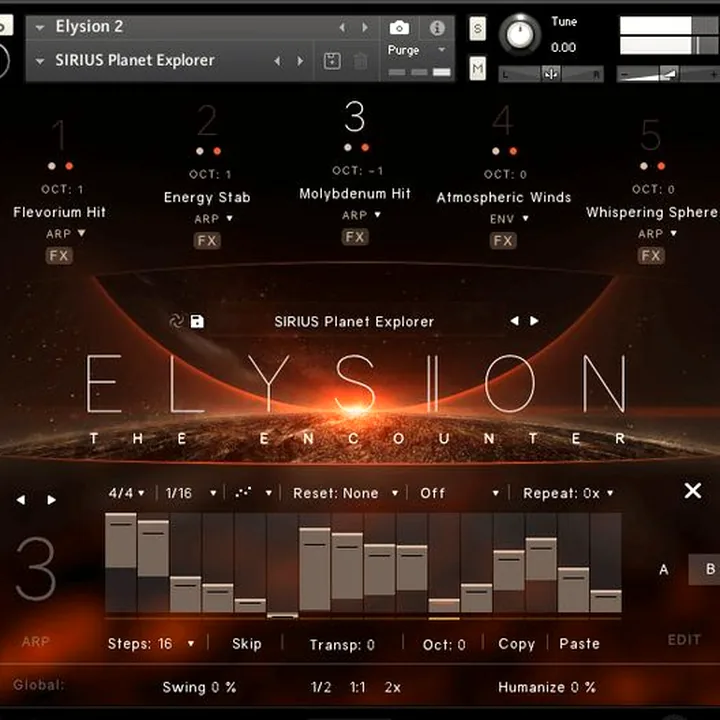720x720 pixels.
Task: Click Copy in the arp editor
Action: pyautogui.click(x=517, y=644)
